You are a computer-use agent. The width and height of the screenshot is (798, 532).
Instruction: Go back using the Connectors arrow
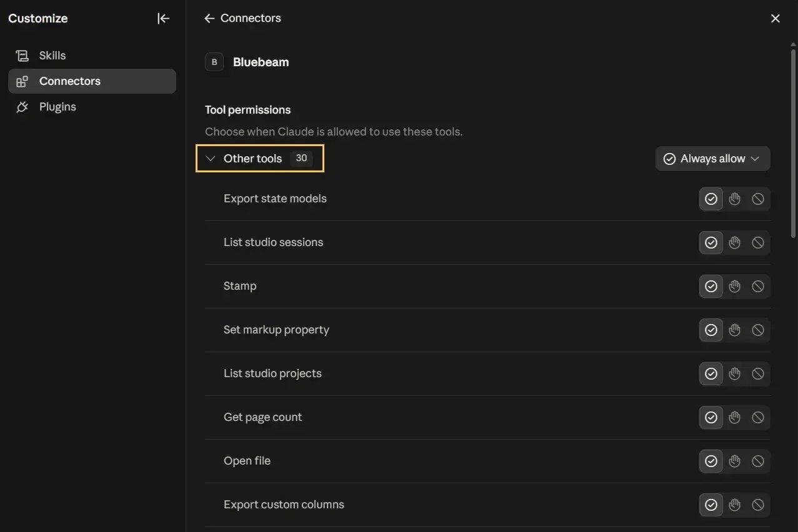[x=209, y=19]
